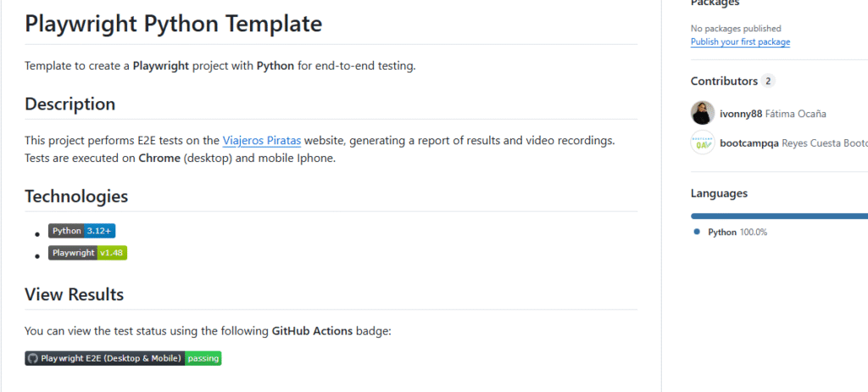
Task: Open the Viajeros Piratas link
Action: point(262,140)
